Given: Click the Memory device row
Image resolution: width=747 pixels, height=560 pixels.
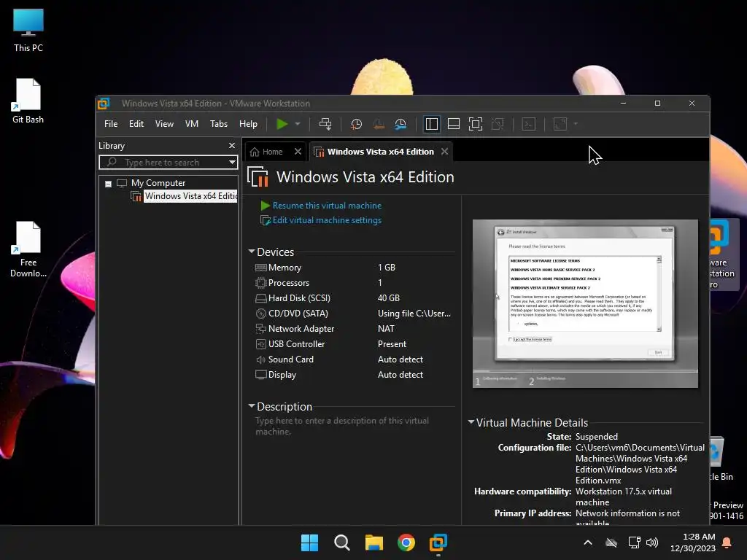Looking at the screenshot, I should (354, 268).
